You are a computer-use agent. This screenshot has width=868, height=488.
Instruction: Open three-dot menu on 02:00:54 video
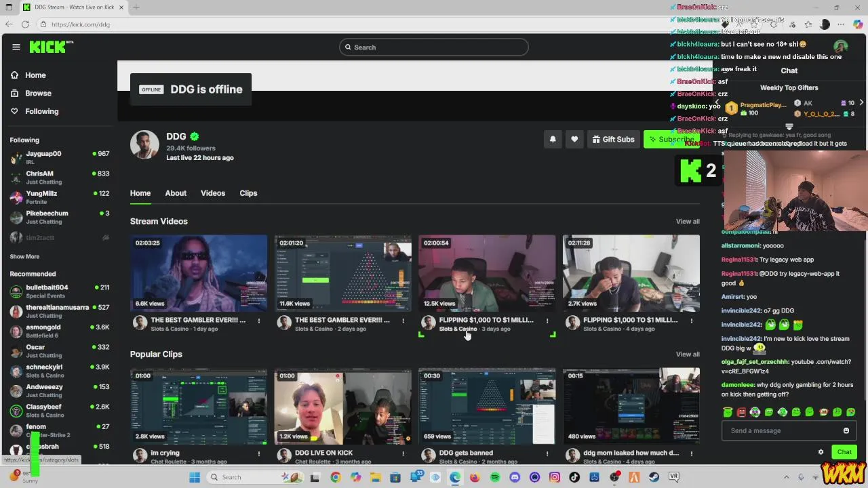(x=547, y=321)
